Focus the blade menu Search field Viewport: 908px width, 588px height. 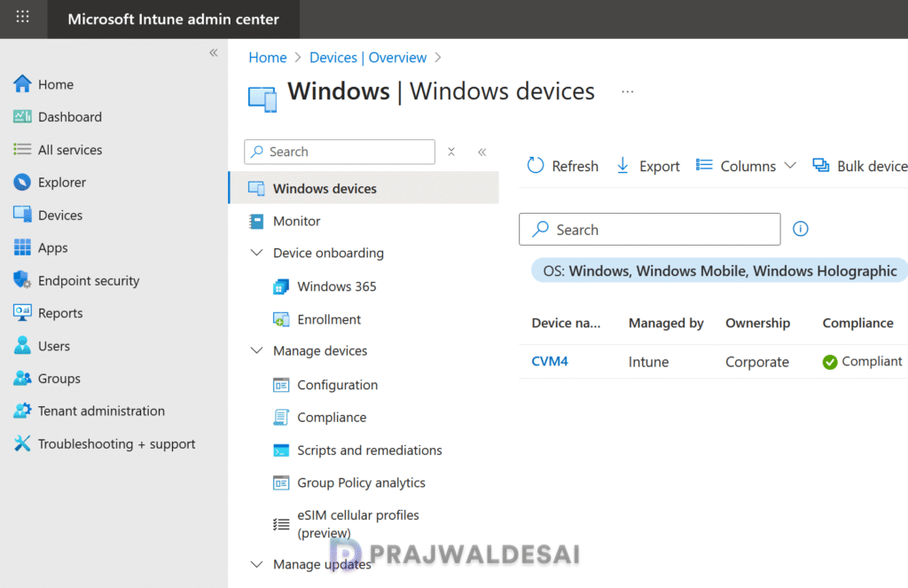click(340, 152)
